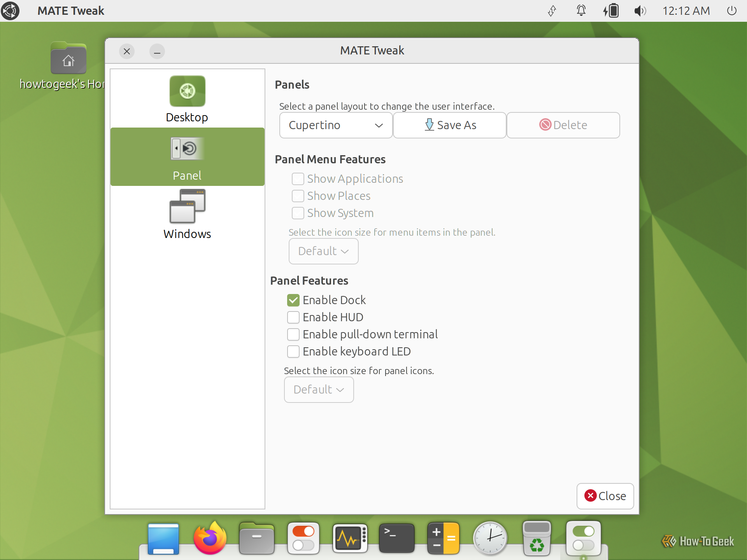Image resolution: width=747 pixels, height=560 pixels.
Task: Select the Panel section in sidebar
Action: tap(187, 157)
